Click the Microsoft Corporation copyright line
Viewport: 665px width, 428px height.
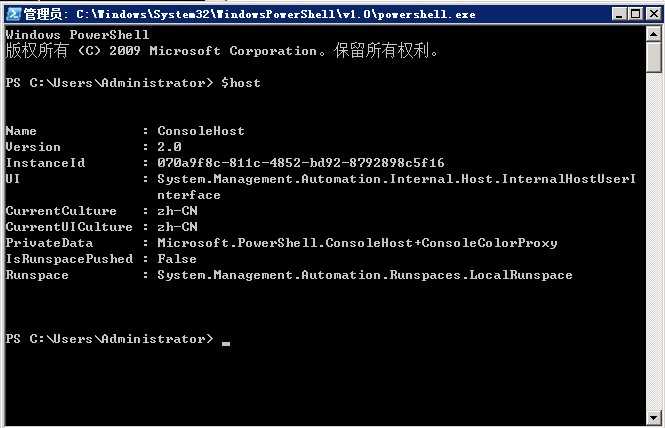(x=222, y=51)
